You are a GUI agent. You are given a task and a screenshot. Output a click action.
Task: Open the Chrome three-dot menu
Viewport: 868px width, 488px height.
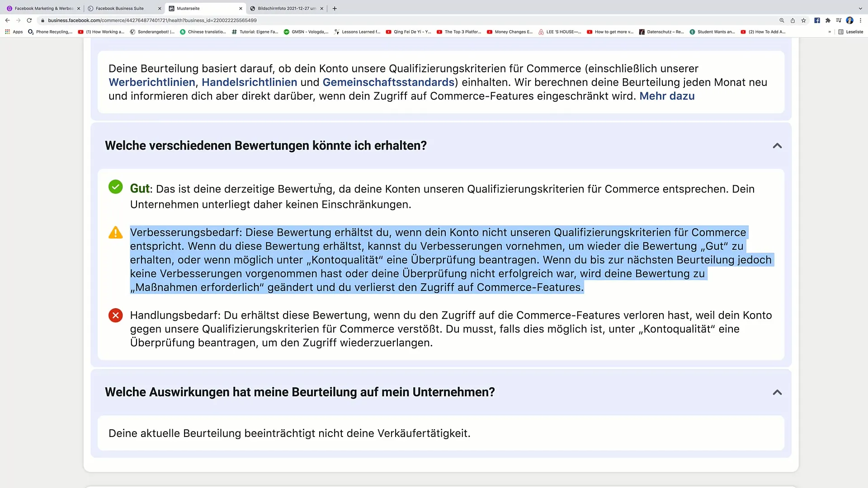pyautogui.click(x=860, y=20)
